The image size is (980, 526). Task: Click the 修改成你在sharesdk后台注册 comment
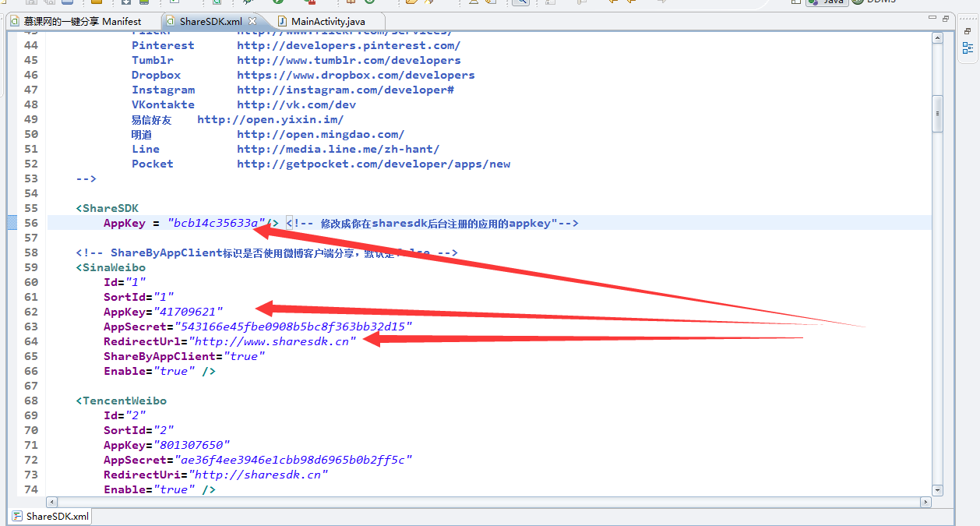pyautogui.click(x=432, y=223)
